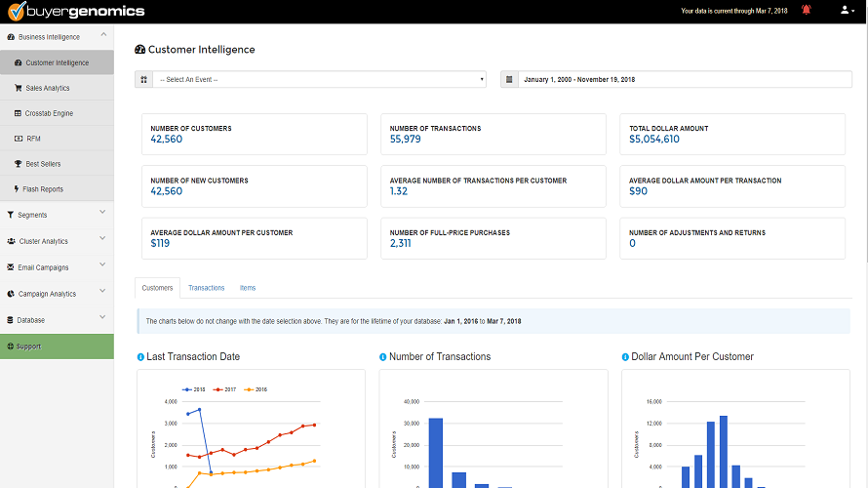Switch to the Items tab
The image size is (868, 488).
[x=248, y=288]
